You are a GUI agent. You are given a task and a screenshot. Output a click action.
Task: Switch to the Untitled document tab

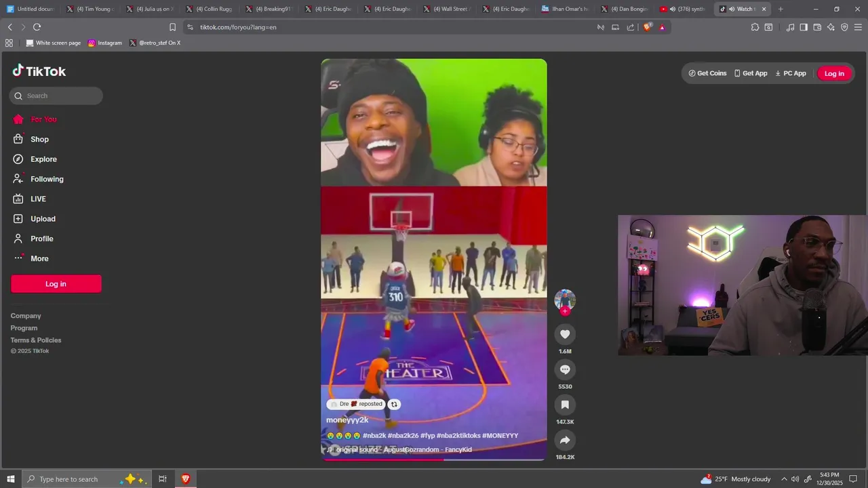[x=31, y=9]
